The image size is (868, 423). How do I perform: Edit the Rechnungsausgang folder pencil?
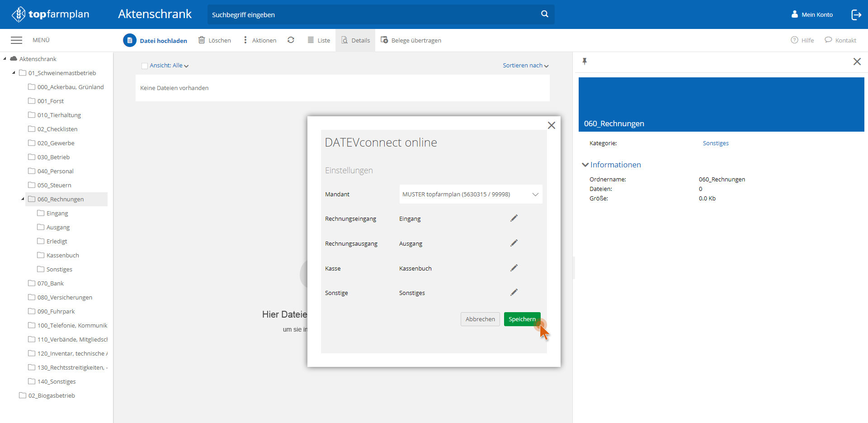tap(514, 243)
